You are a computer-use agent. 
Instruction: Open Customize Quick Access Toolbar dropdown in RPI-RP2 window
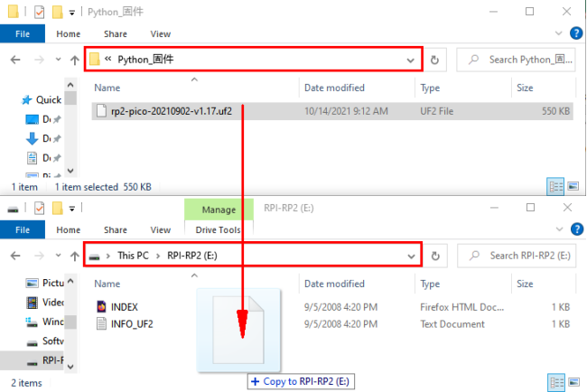pos(72,209)
